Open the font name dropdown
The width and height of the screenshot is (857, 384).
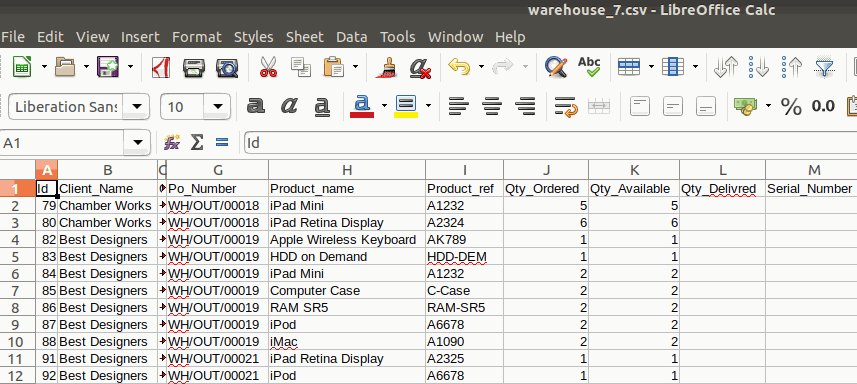point(137,107)
